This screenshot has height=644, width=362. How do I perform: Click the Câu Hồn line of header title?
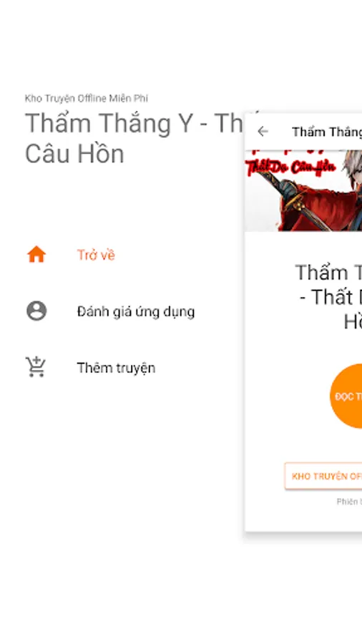coord(74,154)
